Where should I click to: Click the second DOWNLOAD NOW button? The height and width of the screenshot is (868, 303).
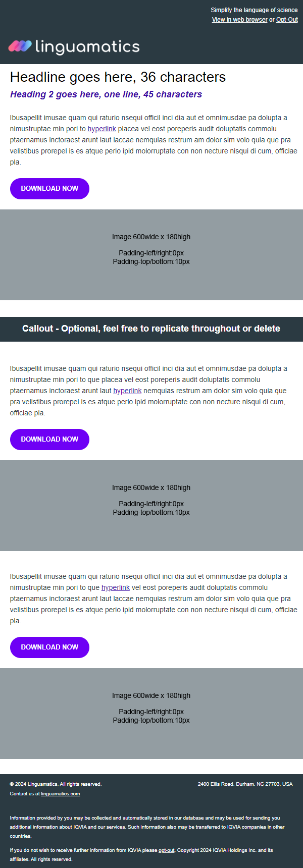click(x=49, y=440)
